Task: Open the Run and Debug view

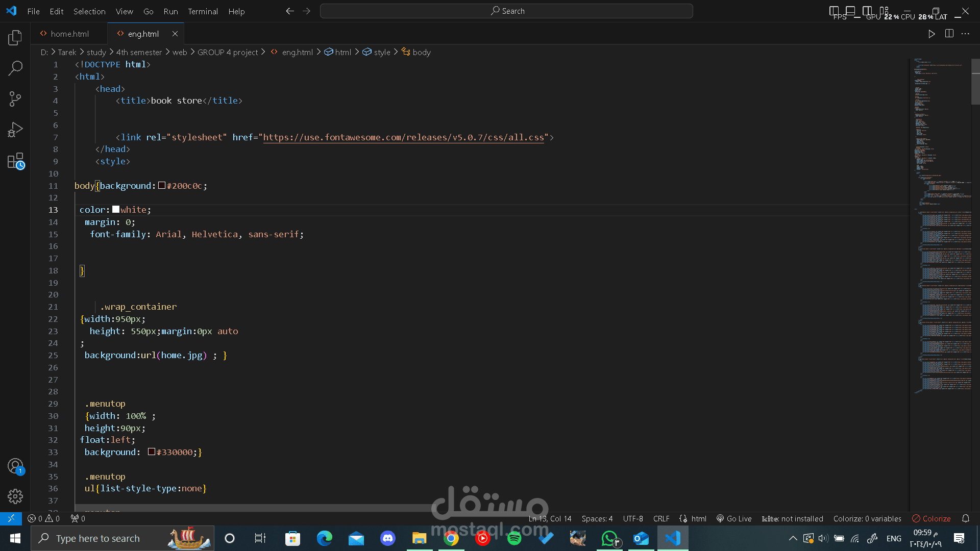Action: point(15,130)
